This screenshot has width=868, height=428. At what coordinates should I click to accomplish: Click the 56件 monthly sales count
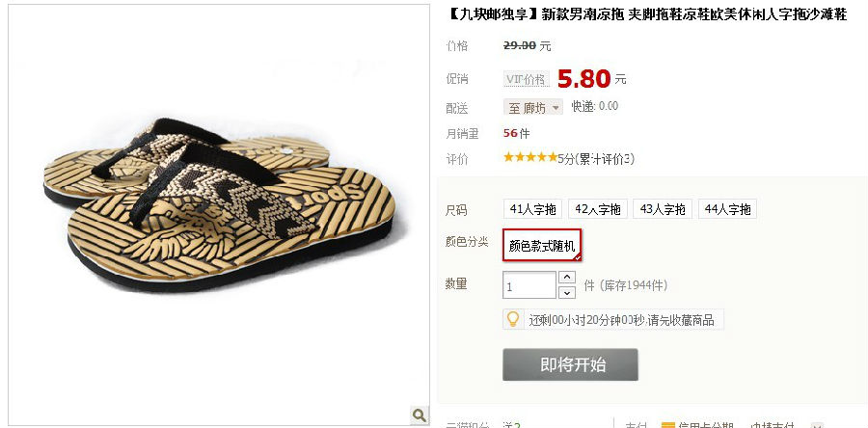tap(517, 133)
